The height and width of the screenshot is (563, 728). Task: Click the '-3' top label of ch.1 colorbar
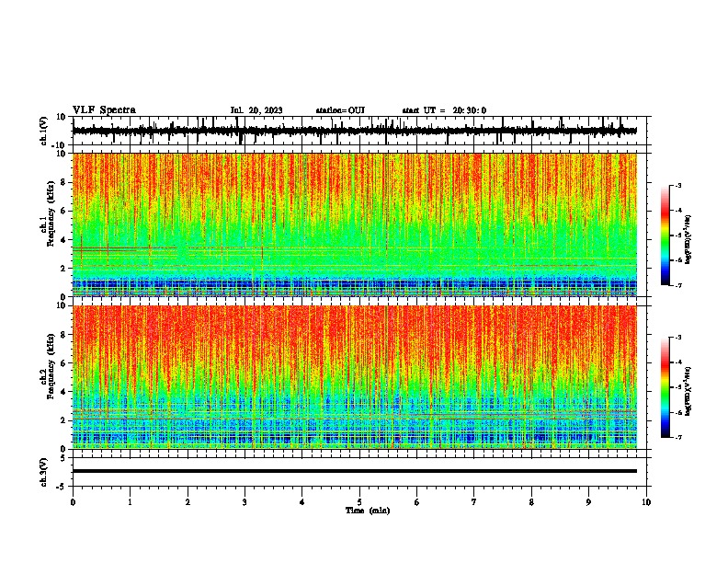pos(677,186)
